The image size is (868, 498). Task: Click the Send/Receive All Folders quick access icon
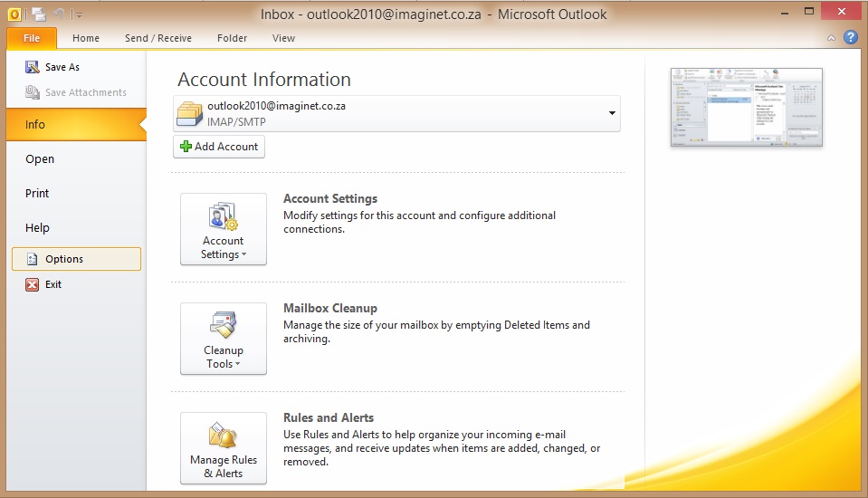click(38, 14)
